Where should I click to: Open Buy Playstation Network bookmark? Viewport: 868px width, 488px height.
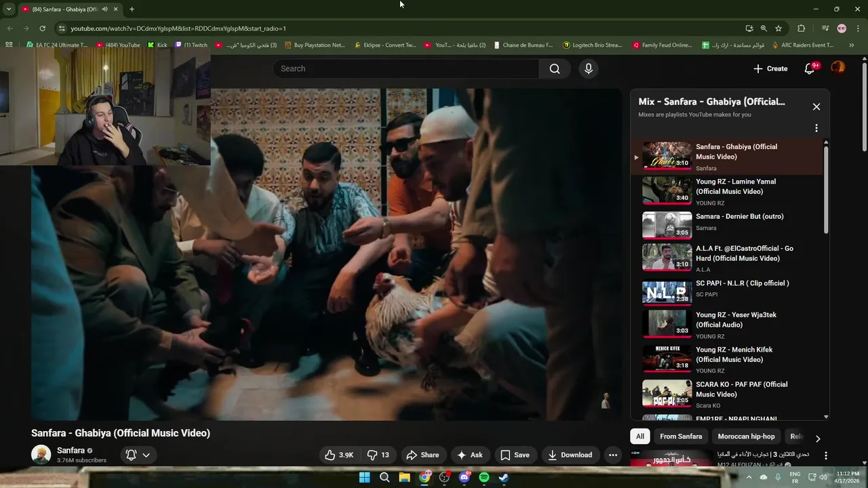click(x=315, y=45)
